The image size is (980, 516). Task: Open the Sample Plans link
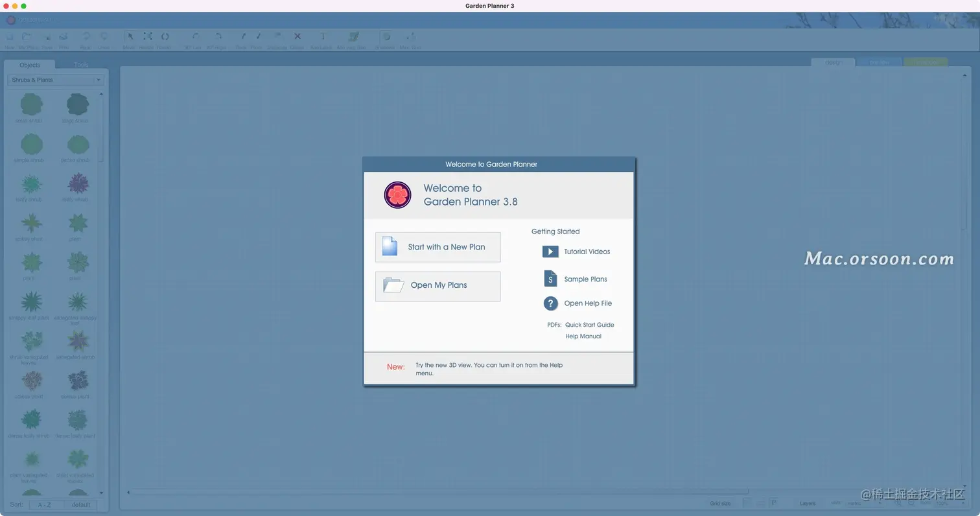pos(585,279)
